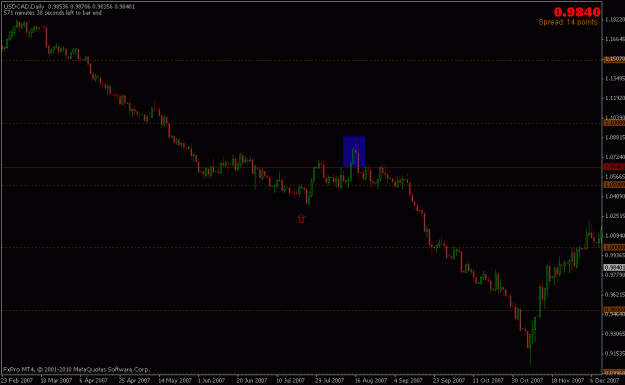
Task: Click the '6 Dec 2007' date on time axis
Action: (605, 381)
